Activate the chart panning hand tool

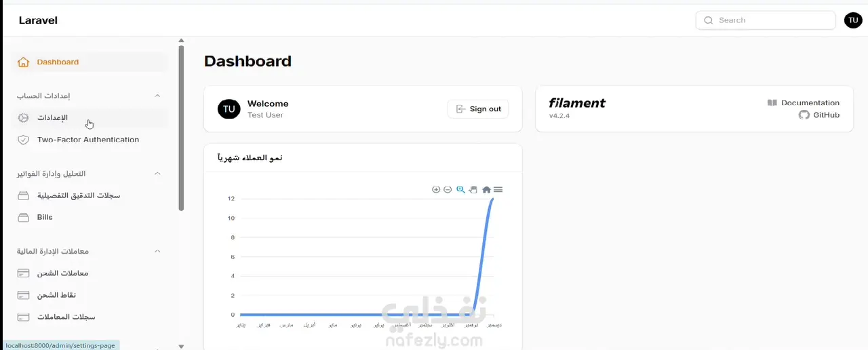tap(473, 189)
